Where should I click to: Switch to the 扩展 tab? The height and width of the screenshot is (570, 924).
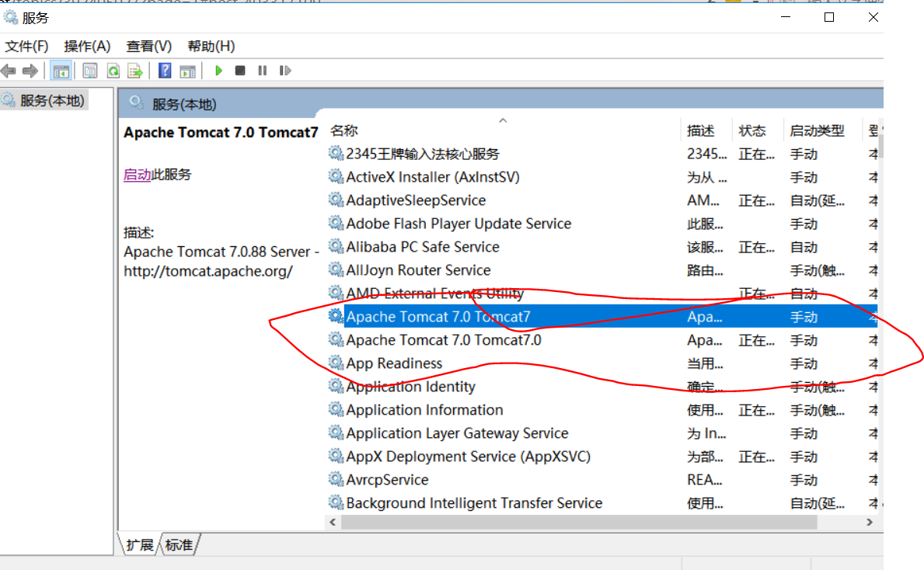click(140, 544)
